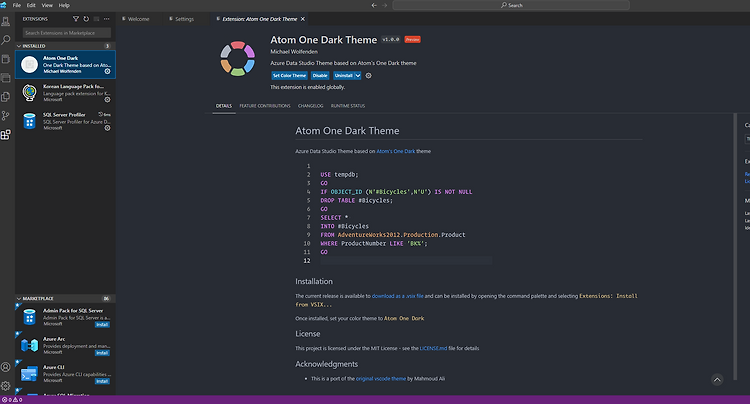The width and height of the screenshot is (750, 404).
Task: Click the Atom One Dark Theme colorful logo
Action: pos(238,59)
